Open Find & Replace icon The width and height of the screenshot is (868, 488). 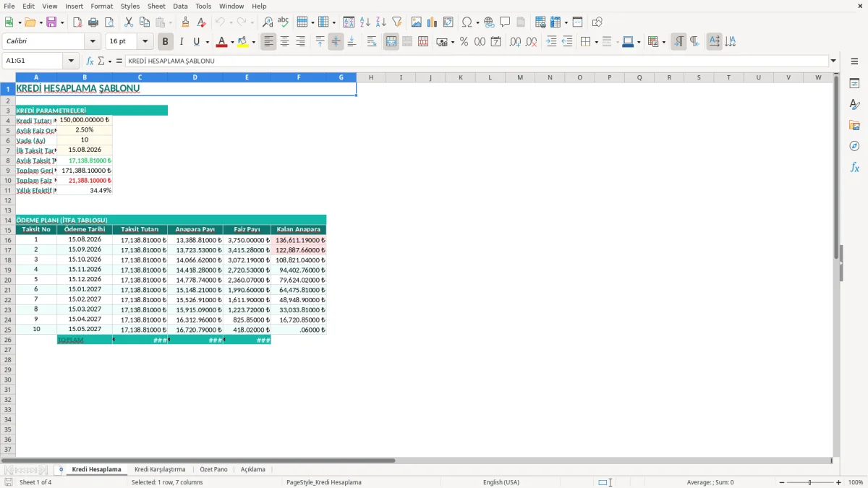point(268,22)
